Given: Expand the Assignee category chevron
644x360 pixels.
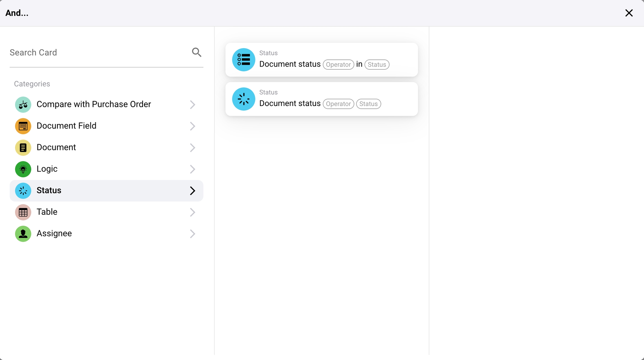Looking at the screenshot, I should click(192, 234).
